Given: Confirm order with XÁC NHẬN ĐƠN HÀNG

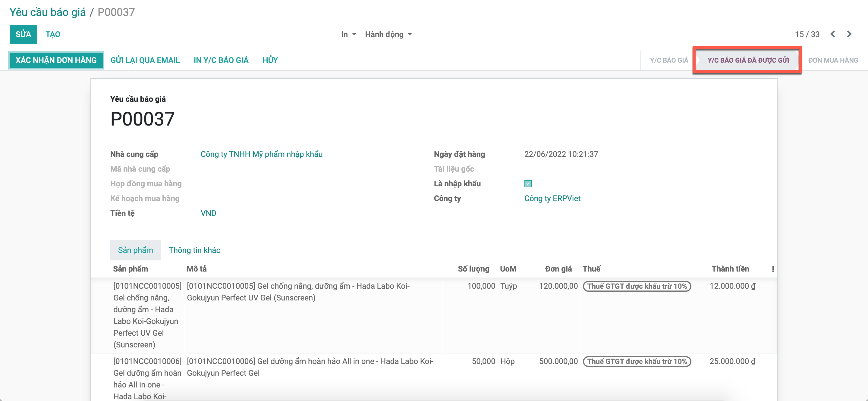Looking at the screenshot, I should pos(56,60).
